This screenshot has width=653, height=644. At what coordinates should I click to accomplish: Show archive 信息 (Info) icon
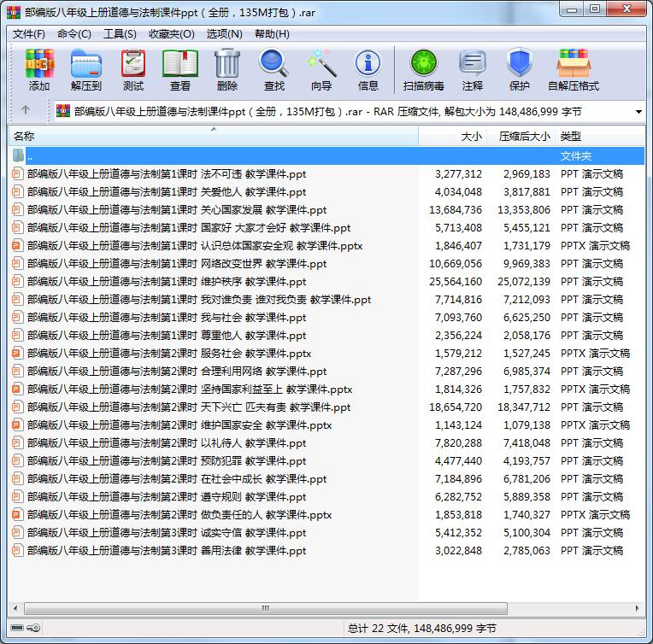click(368, 64)
